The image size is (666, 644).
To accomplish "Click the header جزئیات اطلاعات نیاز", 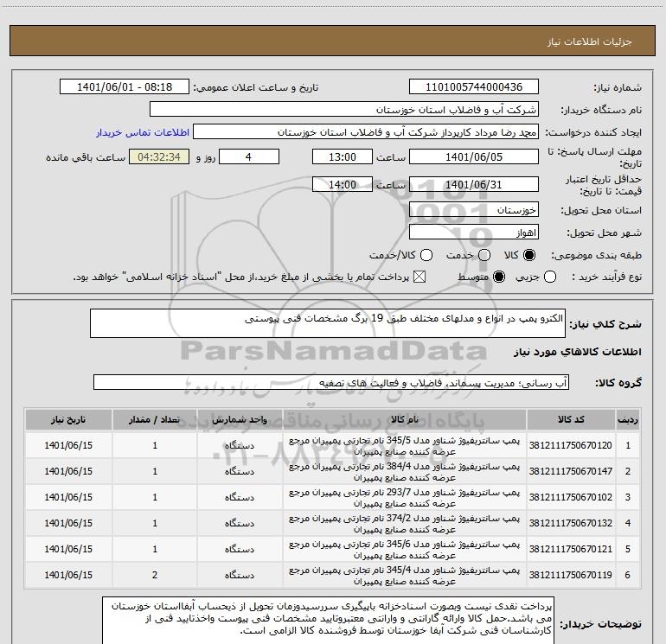I will click(x=590, y=41).
